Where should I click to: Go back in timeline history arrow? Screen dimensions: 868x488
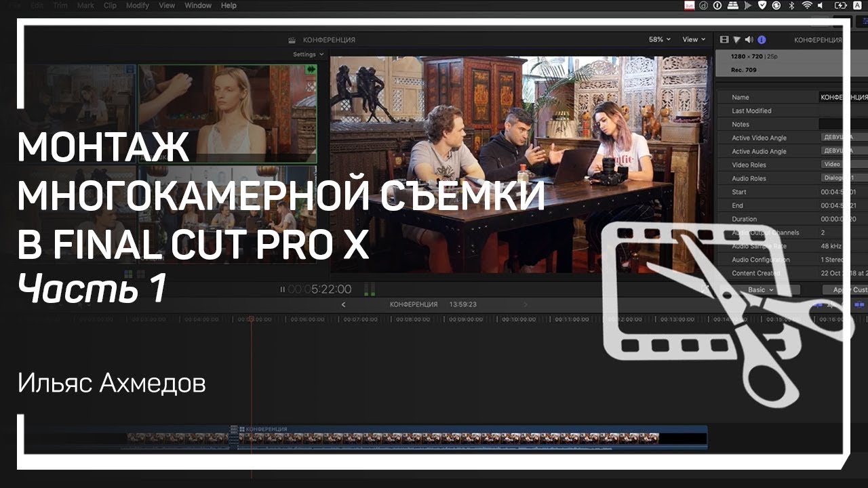[x=344, y=304]
